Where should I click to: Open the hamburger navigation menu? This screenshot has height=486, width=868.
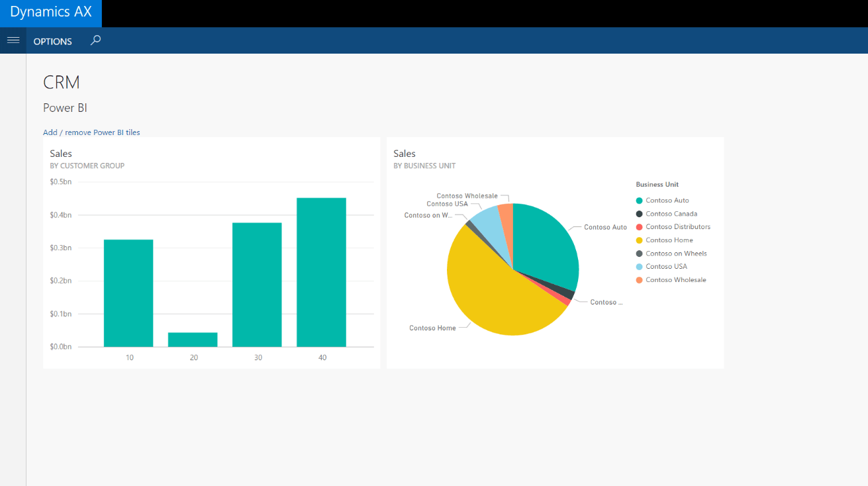click(13, 40)
